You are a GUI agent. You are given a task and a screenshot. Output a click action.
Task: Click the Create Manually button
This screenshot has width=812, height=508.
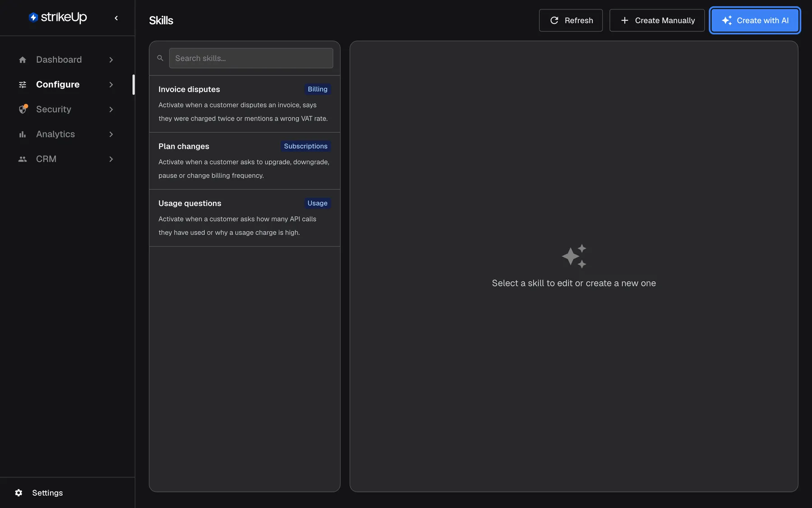point(657,20)
